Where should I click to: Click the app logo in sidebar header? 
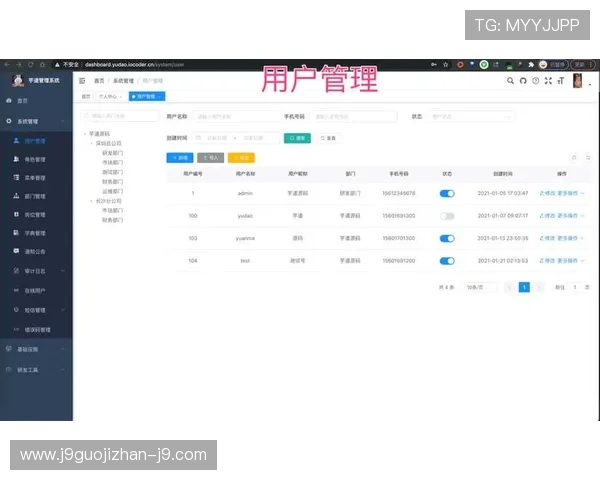pos(18,80)
